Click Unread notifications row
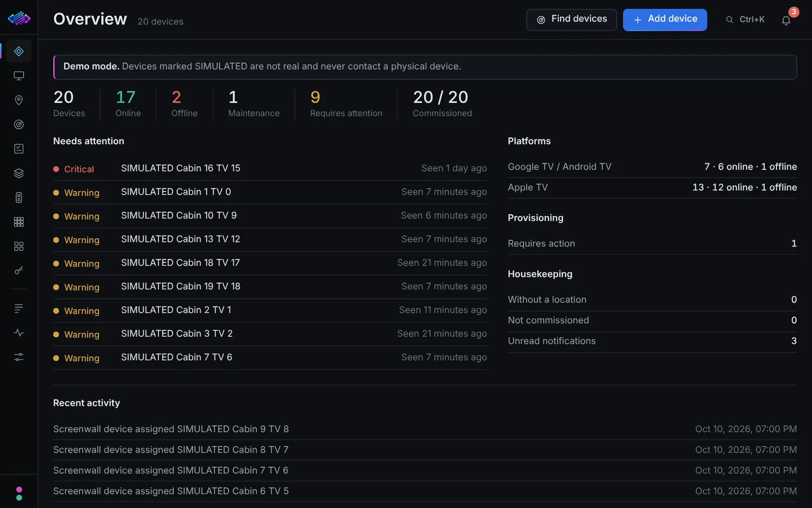812x508 pixels. (x=652, y=341)
